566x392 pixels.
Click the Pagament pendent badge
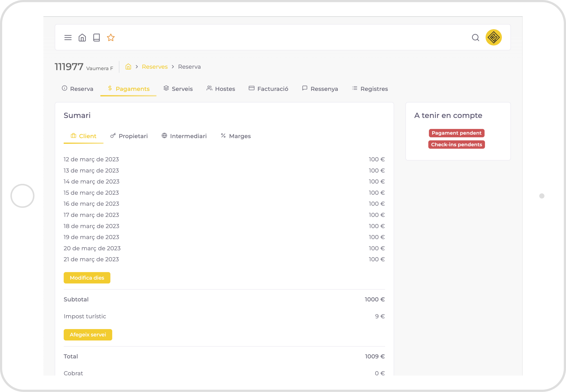456,133
